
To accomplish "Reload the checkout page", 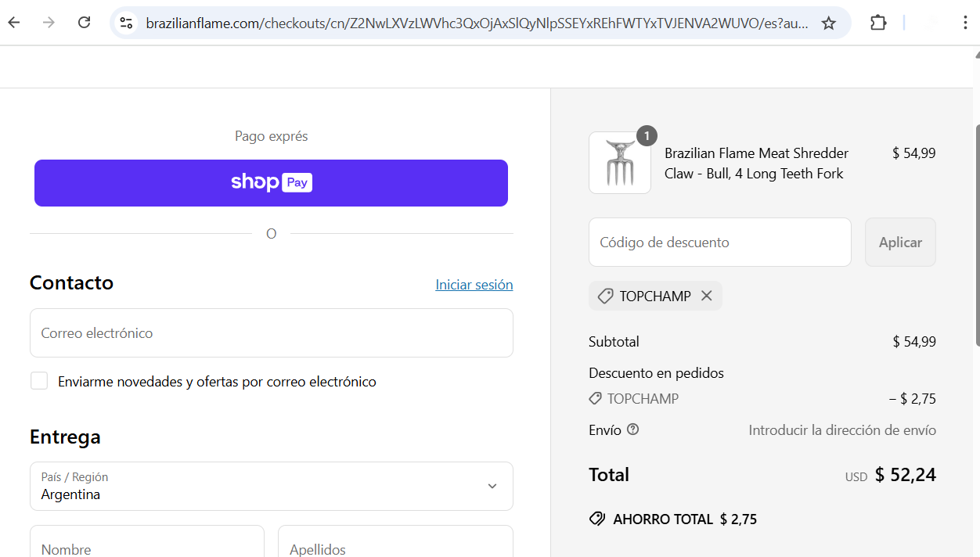I will click(x=84, y=23).
